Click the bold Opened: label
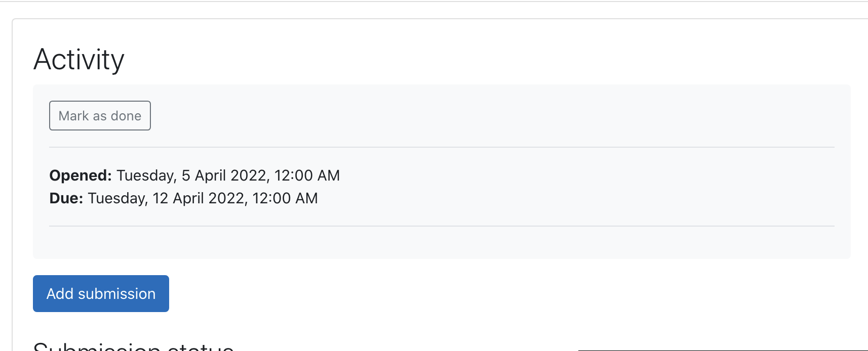The width and height of the screenshot is (868, 351). click(81, 175)
